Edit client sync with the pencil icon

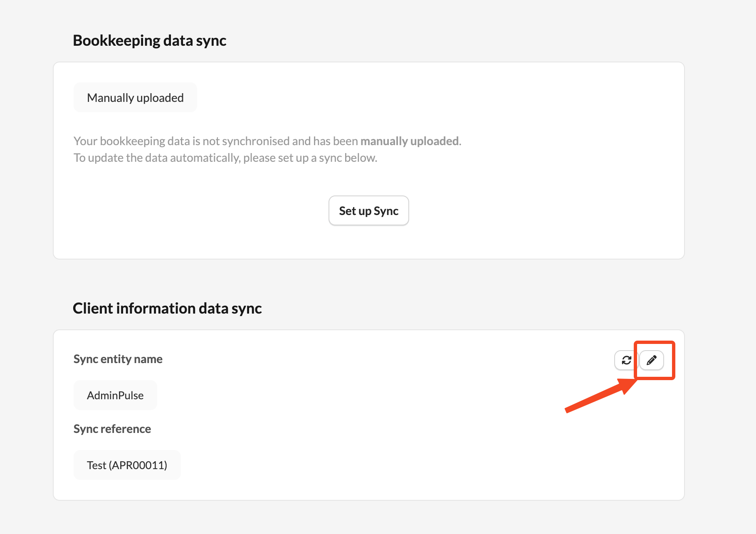click(652, 360)
